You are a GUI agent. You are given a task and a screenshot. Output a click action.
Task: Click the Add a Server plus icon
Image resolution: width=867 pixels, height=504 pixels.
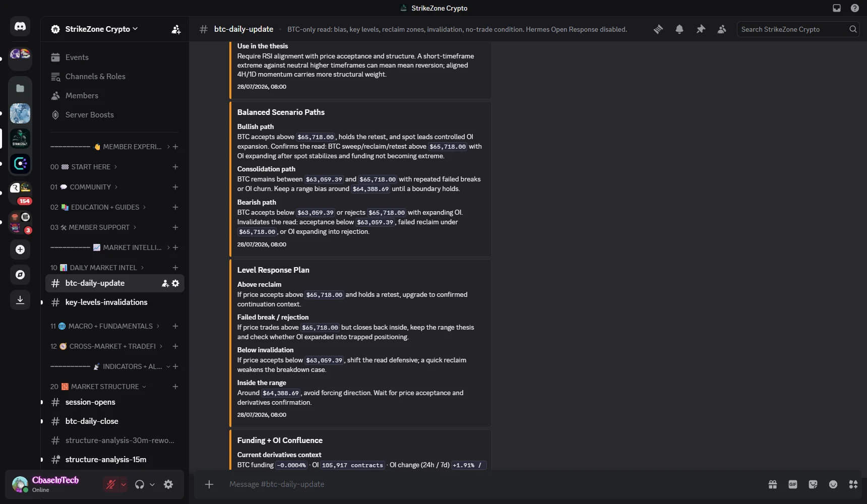pyautogui.click(x=20, y=249)
